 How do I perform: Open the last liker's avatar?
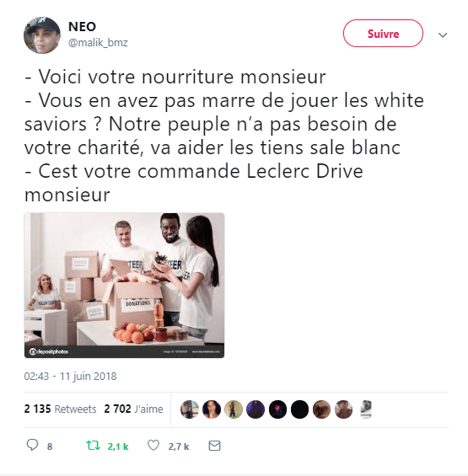coord(366,409)
